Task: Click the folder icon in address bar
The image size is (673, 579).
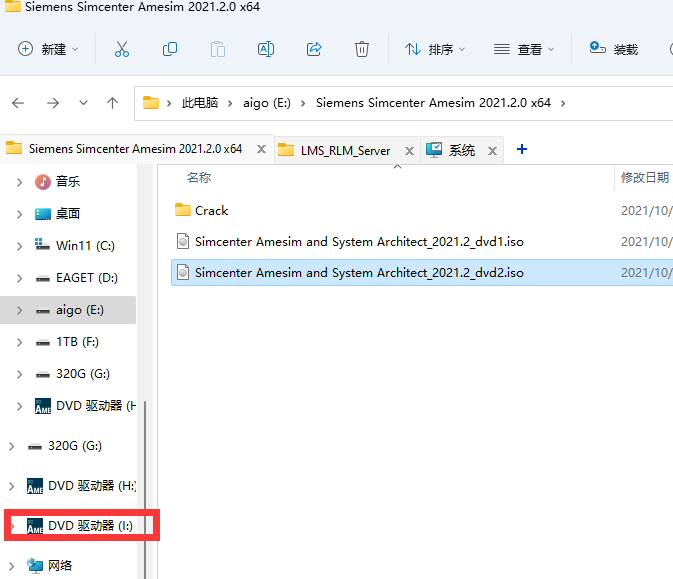Action: pos(151,103)
